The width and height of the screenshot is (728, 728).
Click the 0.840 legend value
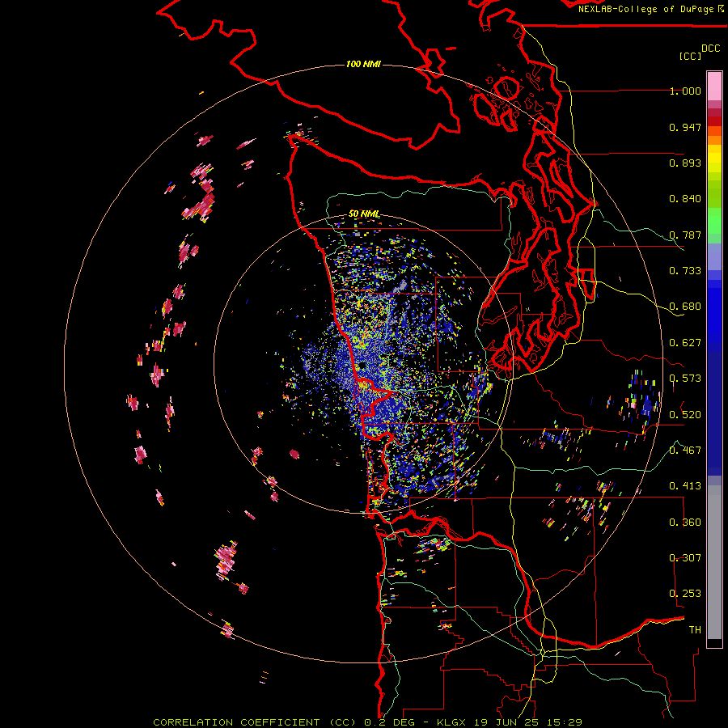coord(685,199)
